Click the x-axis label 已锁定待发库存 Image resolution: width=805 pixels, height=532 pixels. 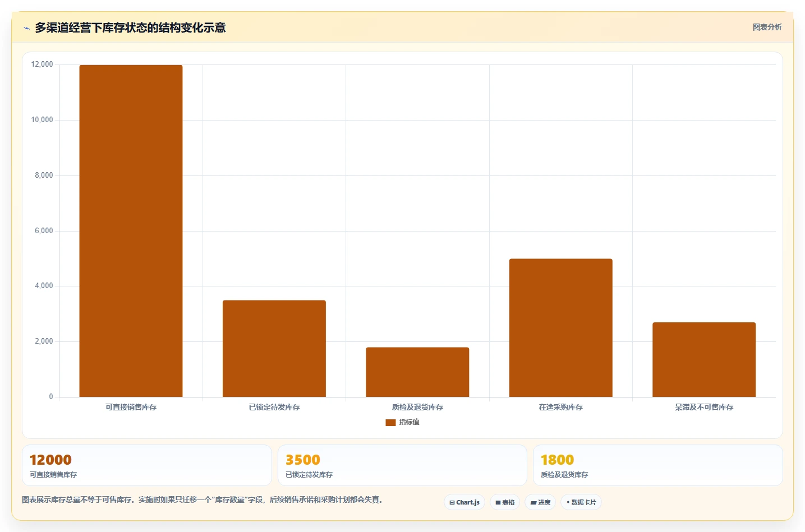[x=274, y=408]
